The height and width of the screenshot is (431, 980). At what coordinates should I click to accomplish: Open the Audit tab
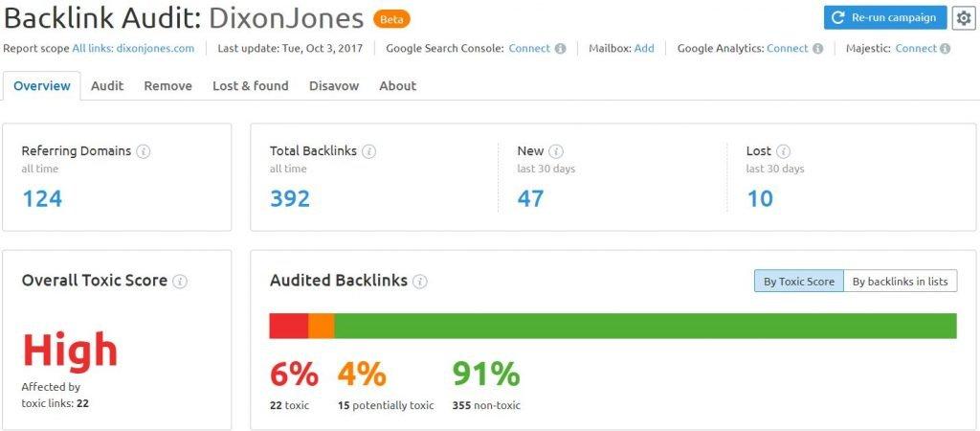pos(107,85)
